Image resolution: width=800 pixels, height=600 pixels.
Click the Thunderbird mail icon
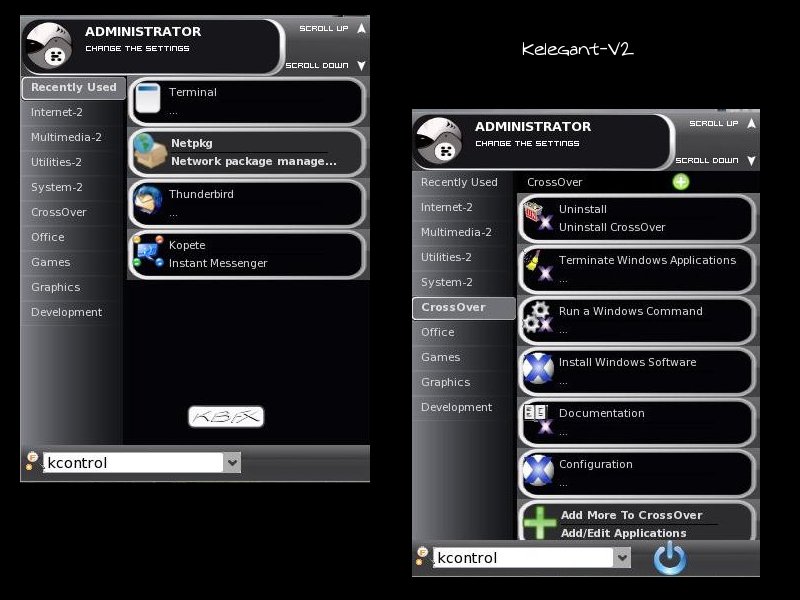tap(148, 200)
